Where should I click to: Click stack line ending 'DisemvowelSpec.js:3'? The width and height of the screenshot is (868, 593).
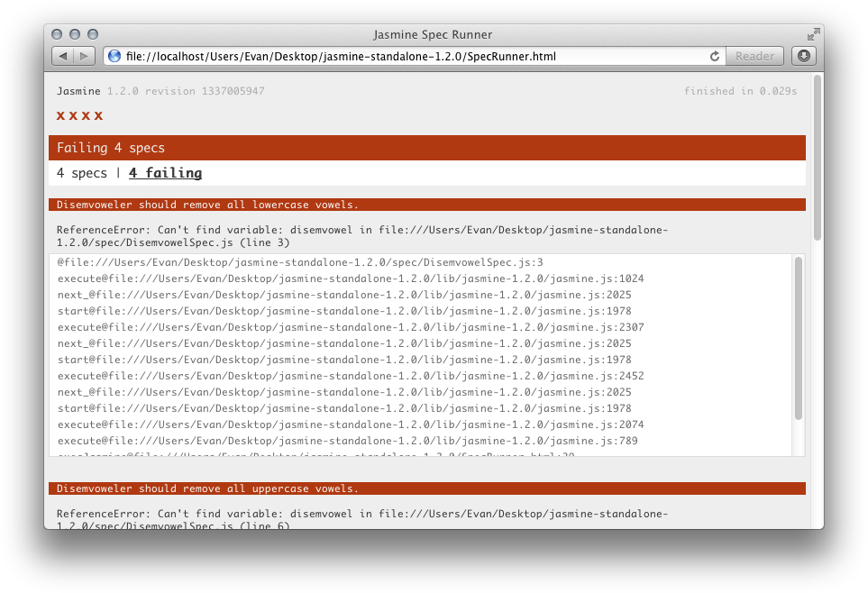click(x=300, y=262)
